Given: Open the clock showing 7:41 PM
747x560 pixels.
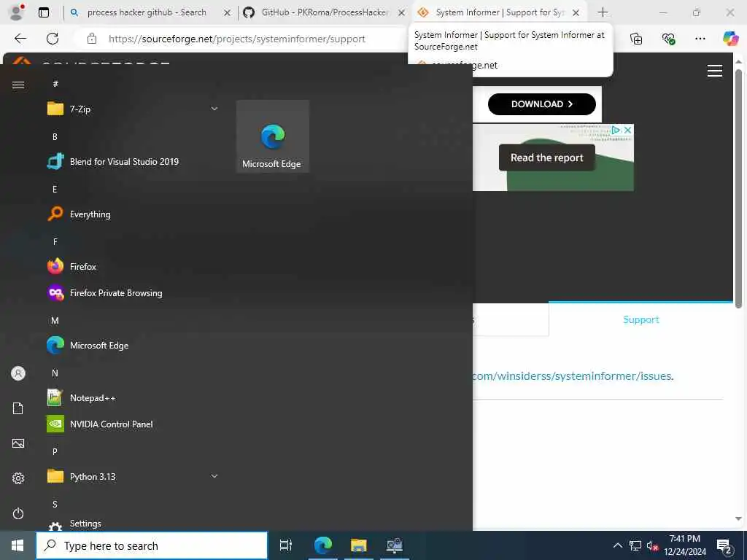Looking at the screenshot, I should click(x=685, y=545).
